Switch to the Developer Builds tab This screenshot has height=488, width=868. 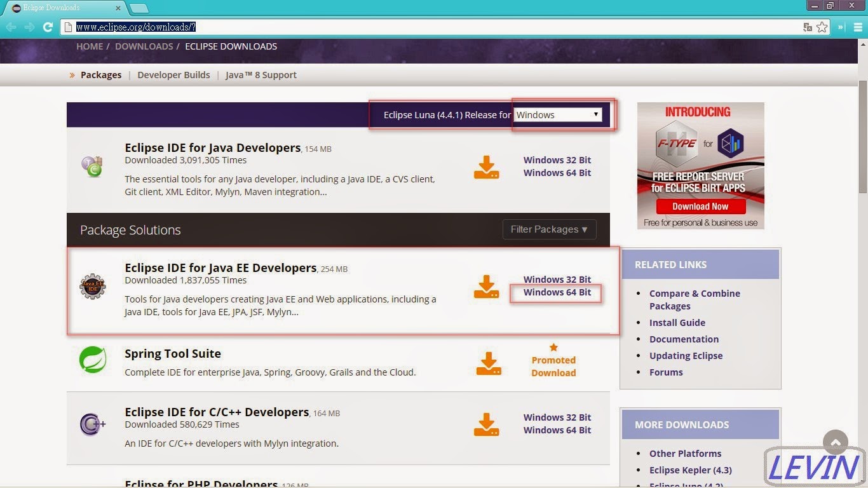(173, 75)
